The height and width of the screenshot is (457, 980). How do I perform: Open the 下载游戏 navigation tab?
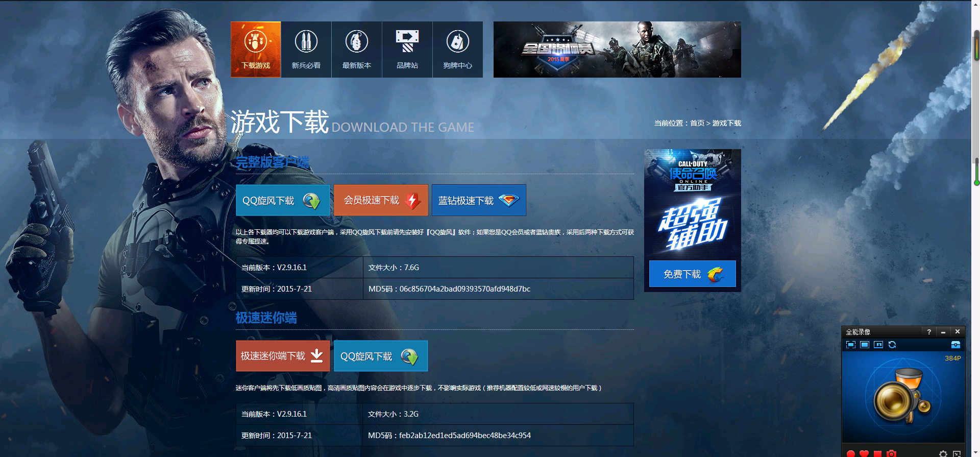(x=255, y=50)
